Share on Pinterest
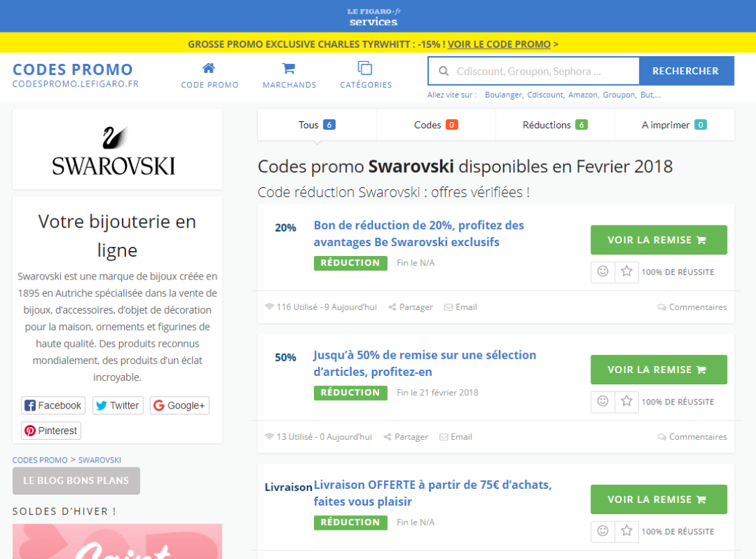Screen dimensions: 756x559 tap(51, 431)
